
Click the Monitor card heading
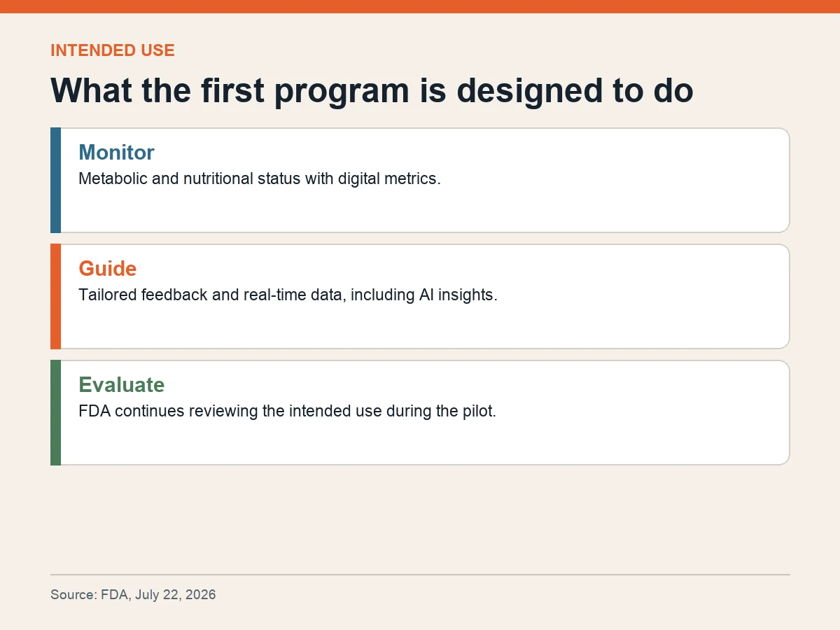click(116, 152)
